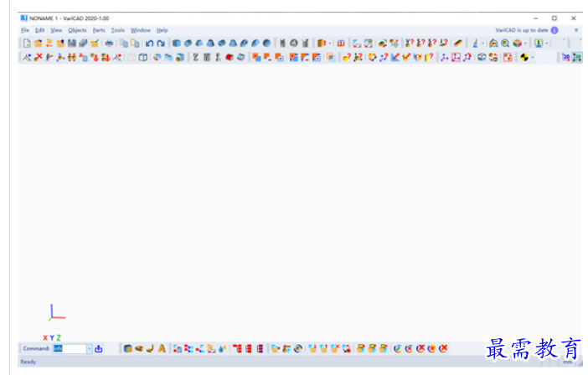Click the ruler measuring icon in top toolbar

coord(458,44)
